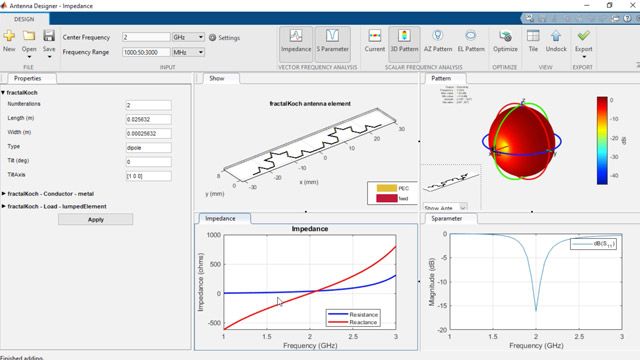Expand fractalKoch - Load - lumpedElement section
The image size is (640, 360).
4,206
